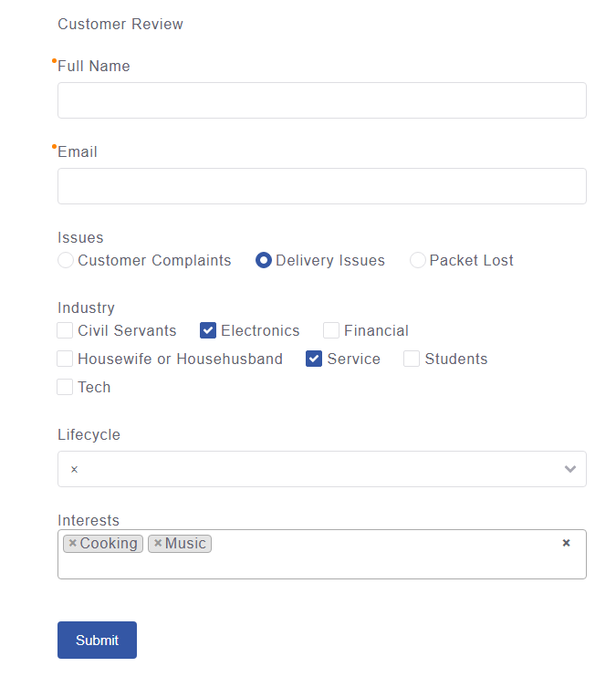The width and height of the screenshot is (616, 698).
Task: Enable the Tech checkbox
Action: (x=65, y=387)
